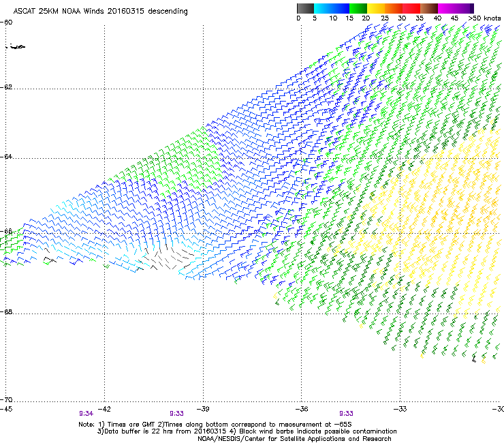This screenshot has width=504, height=443.
Task: Click the '-64' latitude axis label
Action: [x=6, y=157]
